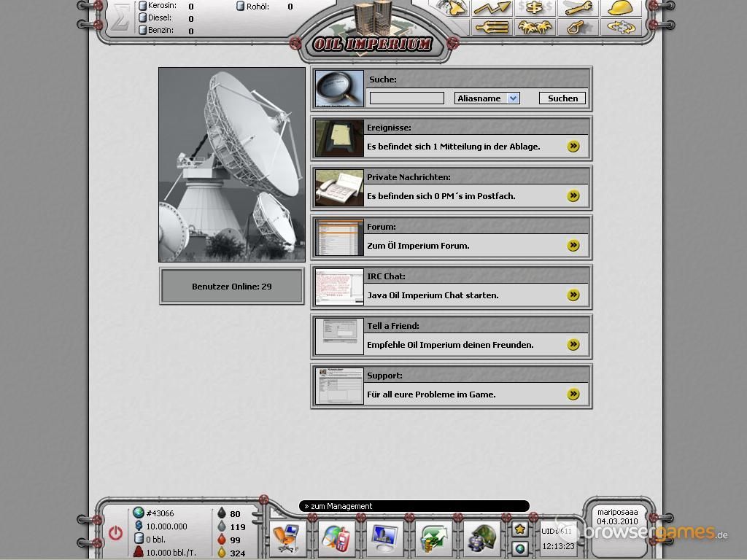Click the yellow hard hat icon

(620, 7)
